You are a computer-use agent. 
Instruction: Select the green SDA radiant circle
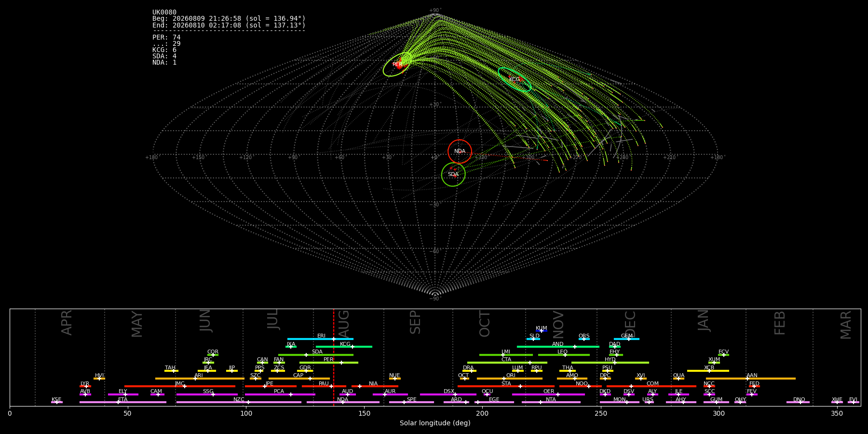pos(453,175)
